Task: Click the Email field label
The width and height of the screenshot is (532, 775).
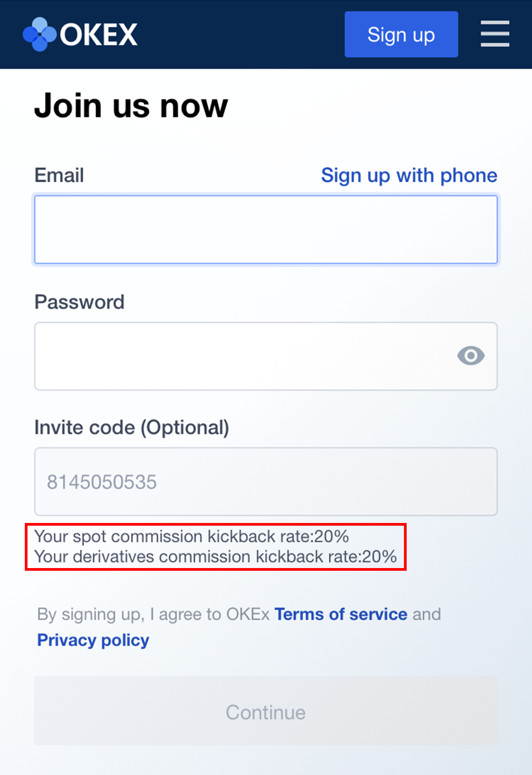Action: click(59, 175)
